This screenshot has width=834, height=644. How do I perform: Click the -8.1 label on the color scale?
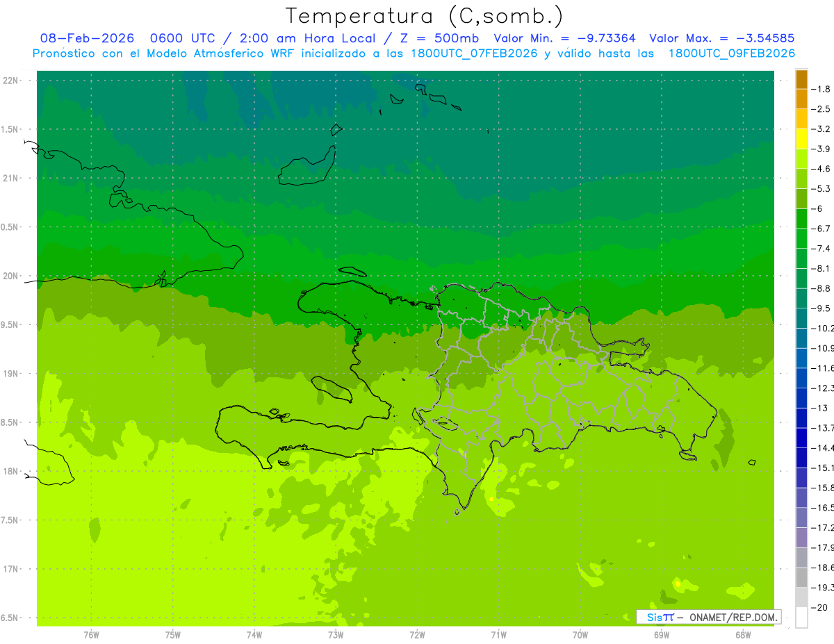[x=821, y=268]
